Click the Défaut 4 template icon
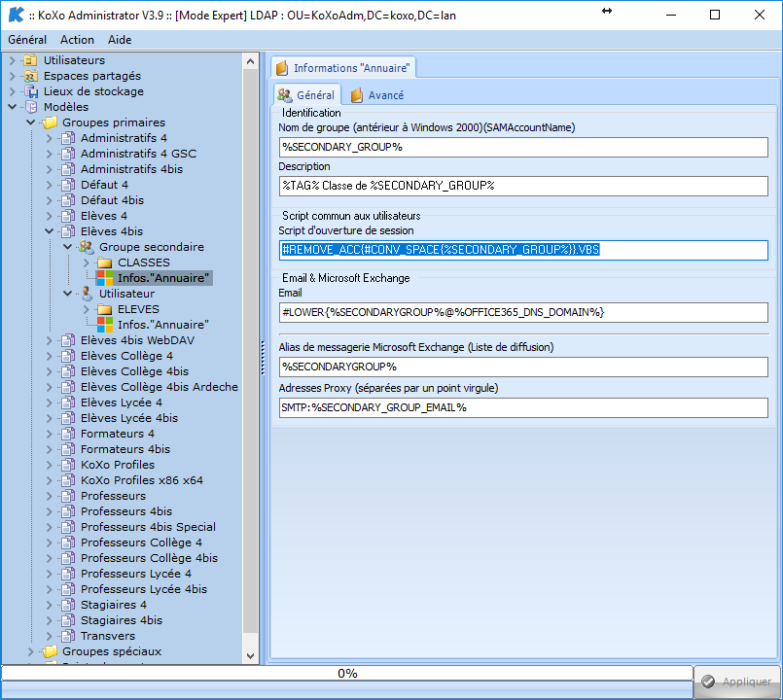This screenshot has width=783, height=700. (68, 185)
